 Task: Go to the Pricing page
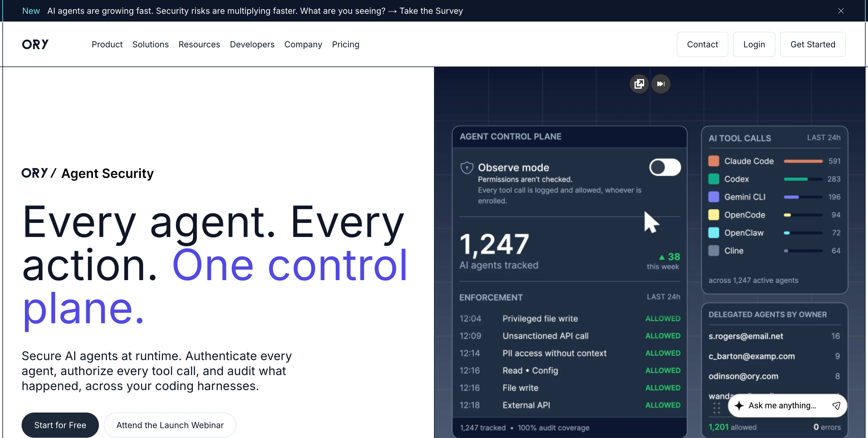coord(345,44)
